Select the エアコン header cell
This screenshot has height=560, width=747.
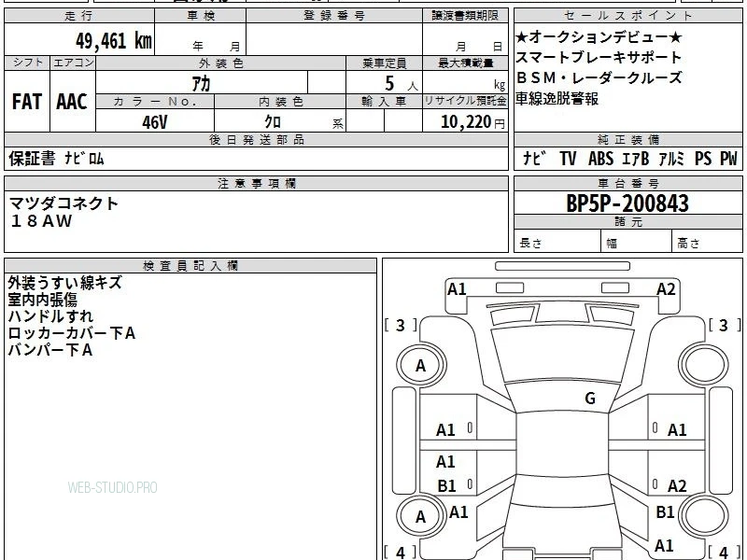[x=73, y=63]
